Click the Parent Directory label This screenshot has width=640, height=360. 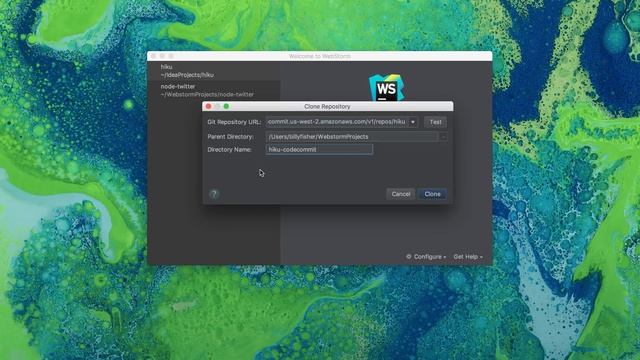[x=230, y=137]
